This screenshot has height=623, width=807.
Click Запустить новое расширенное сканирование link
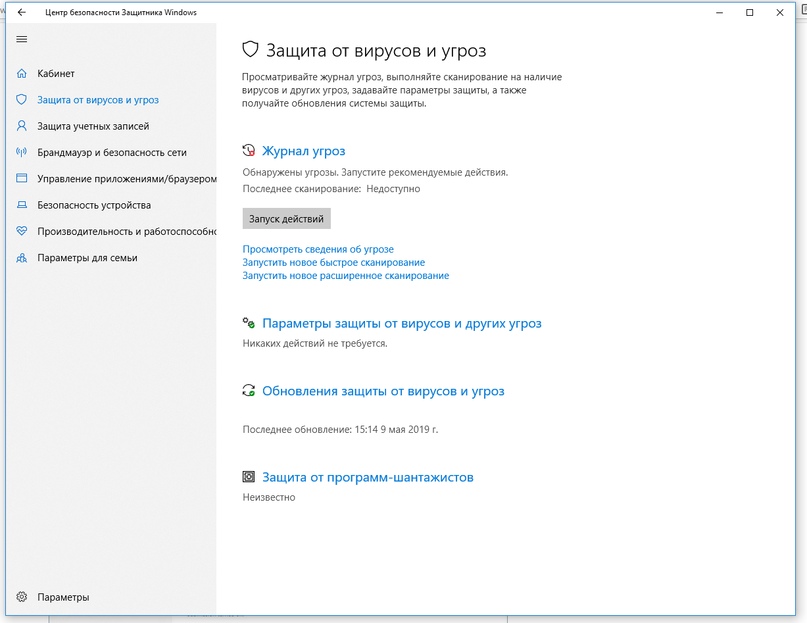tap(346, 276)
